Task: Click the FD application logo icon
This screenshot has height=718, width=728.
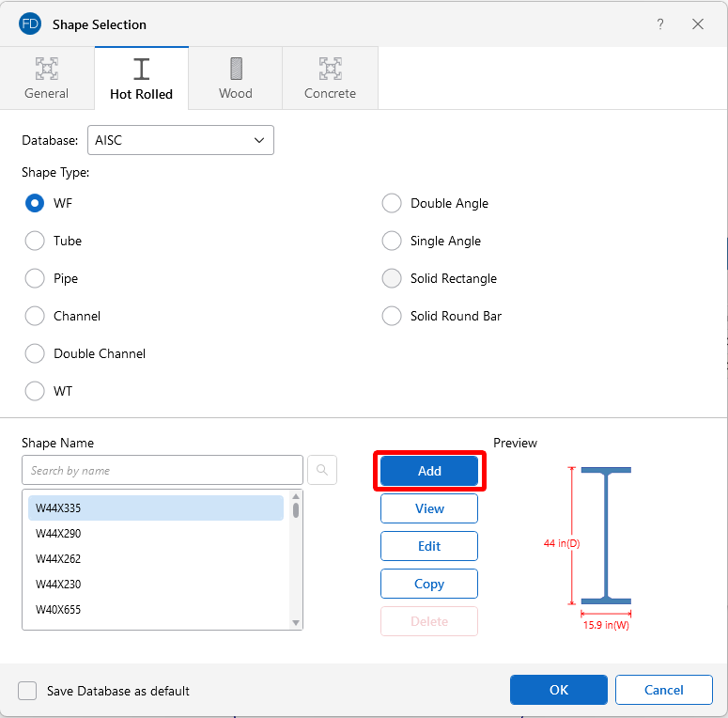Action: coord(30,24)
